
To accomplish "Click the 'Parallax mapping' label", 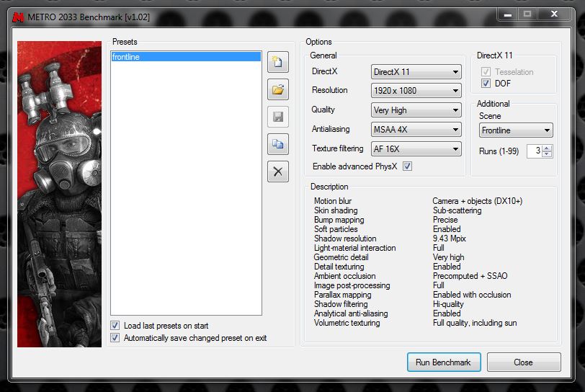I will tap(342, 295).
